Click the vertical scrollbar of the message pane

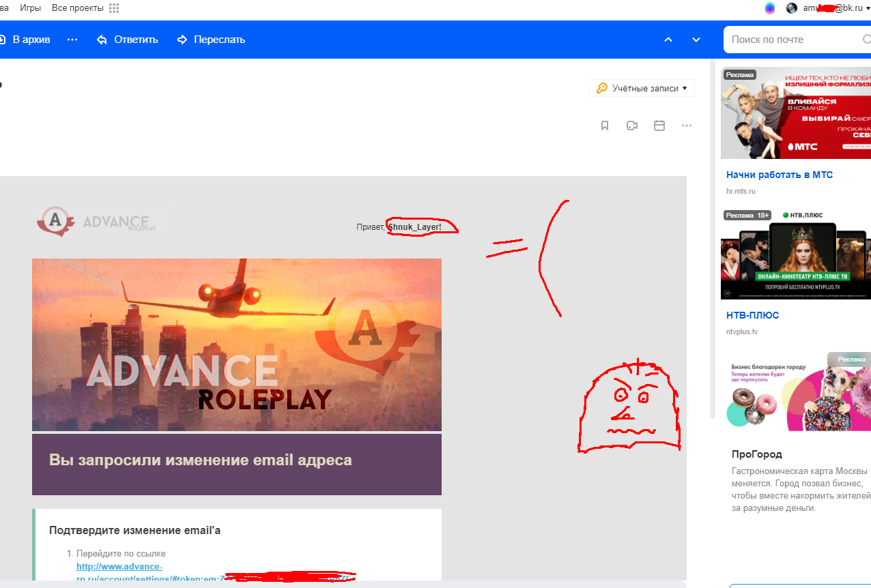pos(713,239)
